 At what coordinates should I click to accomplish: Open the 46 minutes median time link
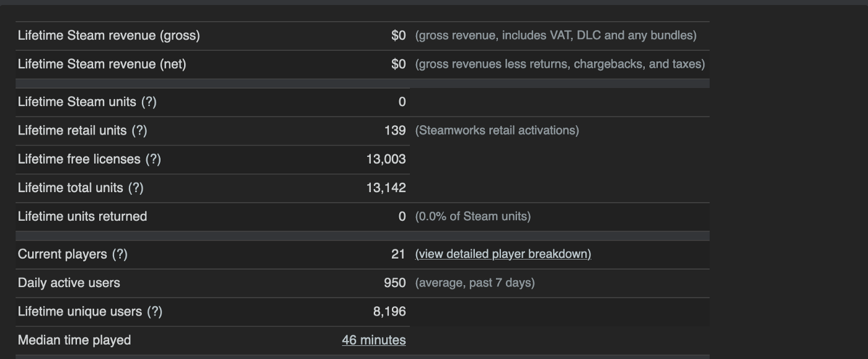(374, 340)
